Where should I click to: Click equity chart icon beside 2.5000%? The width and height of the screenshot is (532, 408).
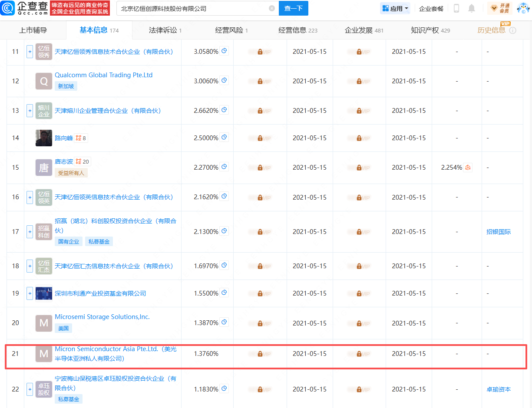point(225,137)
